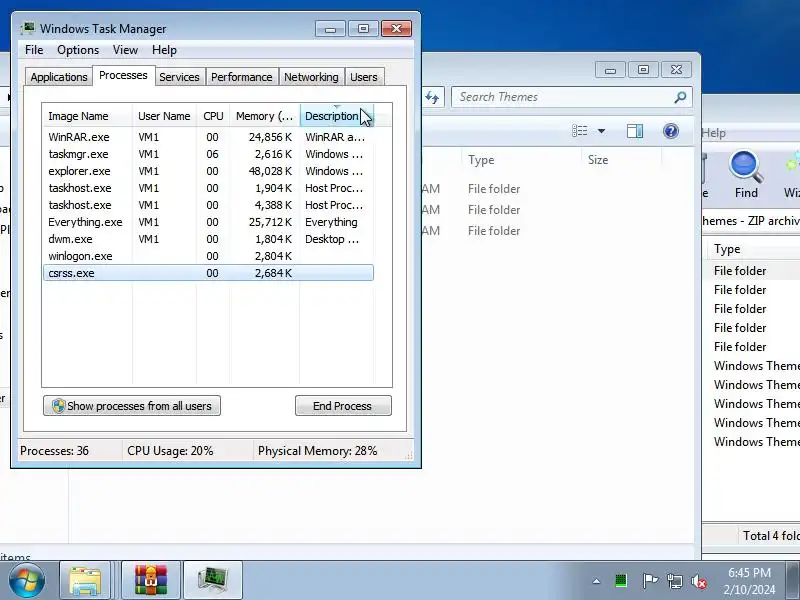
Task: Click the Task Manager title bar icon
Action: click(x=28, y=29)
